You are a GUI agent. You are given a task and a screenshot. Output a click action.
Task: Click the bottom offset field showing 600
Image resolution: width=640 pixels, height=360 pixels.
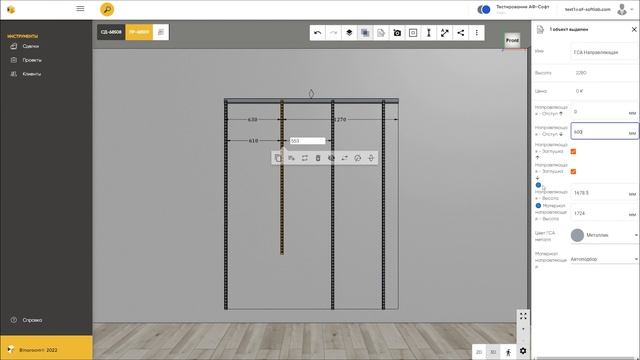[x=604, y=131]
